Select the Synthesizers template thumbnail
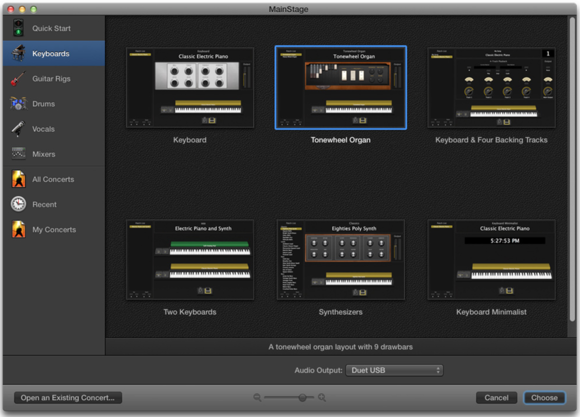The image size is (580, 417). coord(341,260)
